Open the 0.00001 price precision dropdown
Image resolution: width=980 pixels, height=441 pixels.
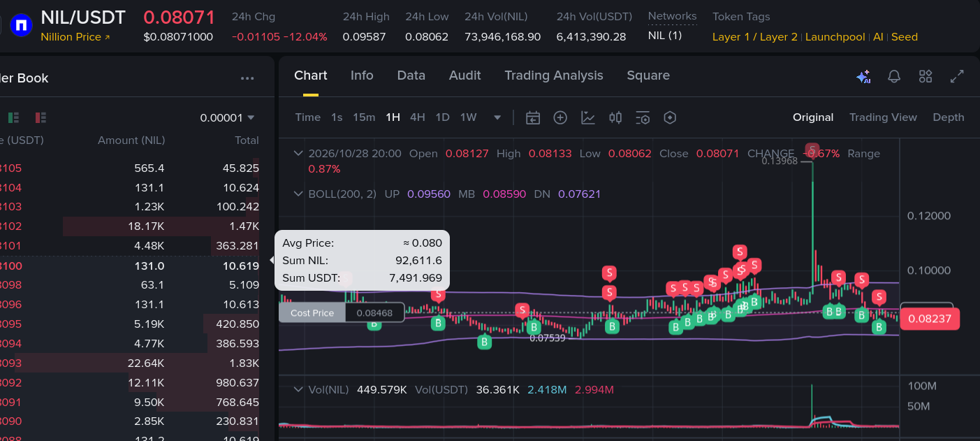tap(227, 117)
